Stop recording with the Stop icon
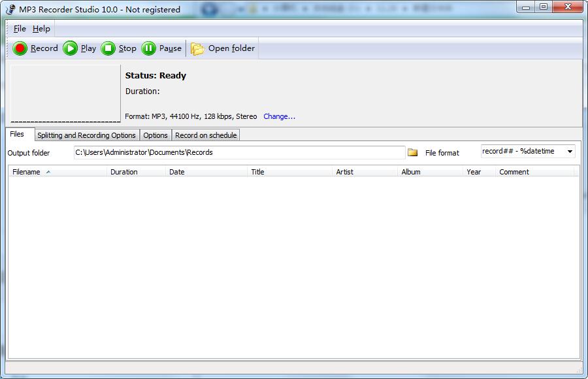This screenshot has height=379, width=588. click(x=108, y=48)
